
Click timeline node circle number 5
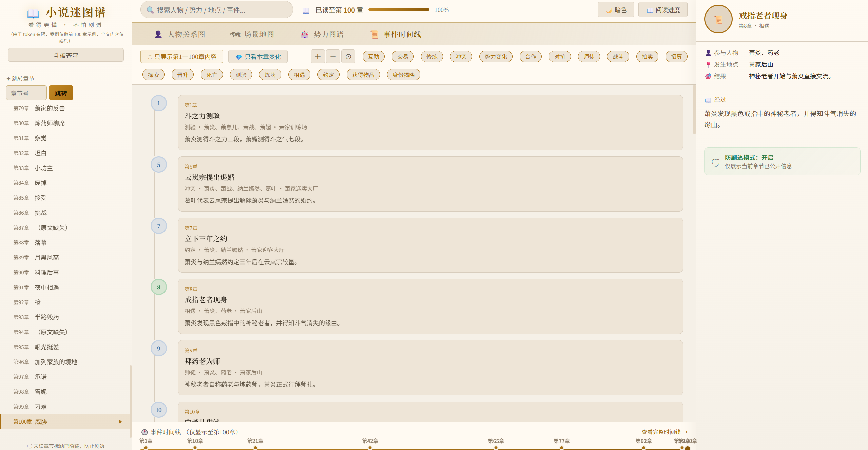pos(158,165)
